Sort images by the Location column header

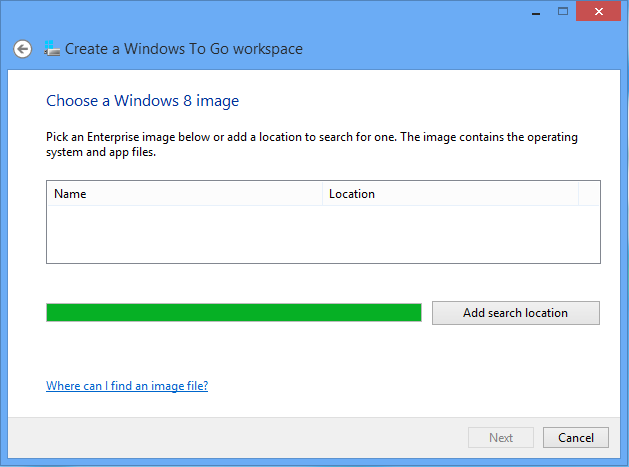tap(450, 194)
